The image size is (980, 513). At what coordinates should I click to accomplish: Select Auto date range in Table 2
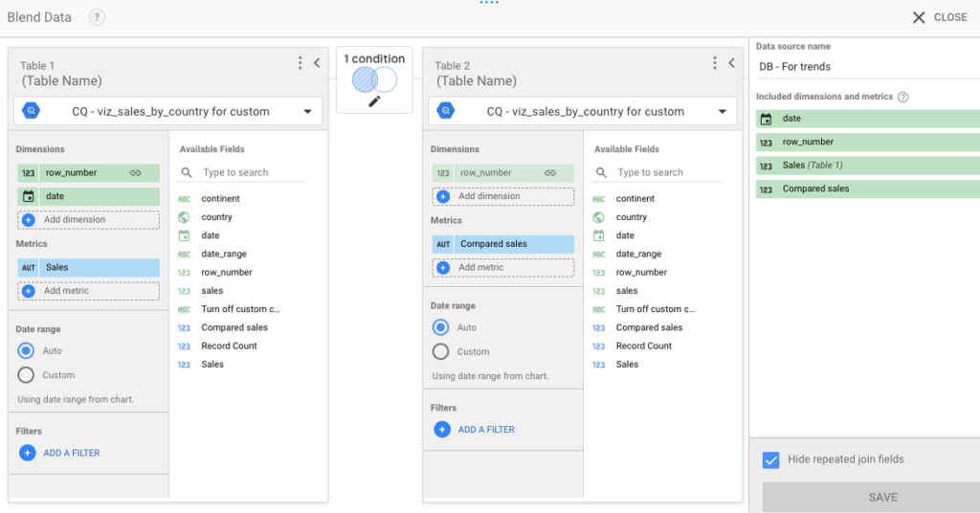click(x=440, y=326)
